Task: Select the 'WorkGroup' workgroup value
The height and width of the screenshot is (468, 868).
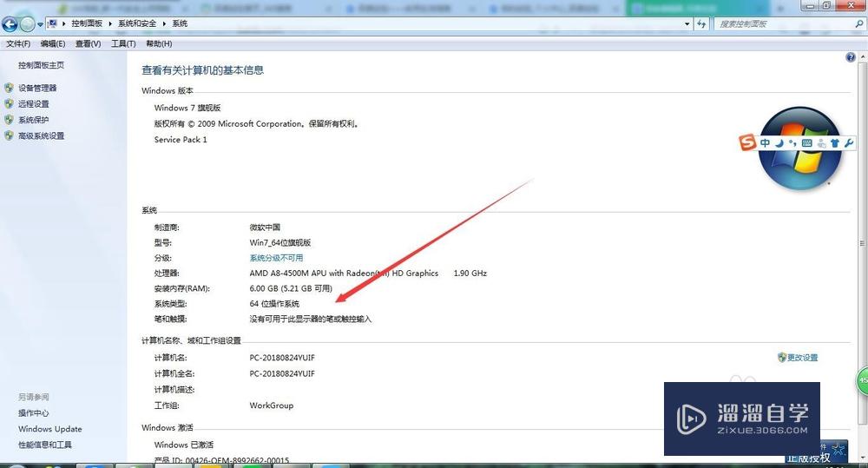Action: pos(271,405)
